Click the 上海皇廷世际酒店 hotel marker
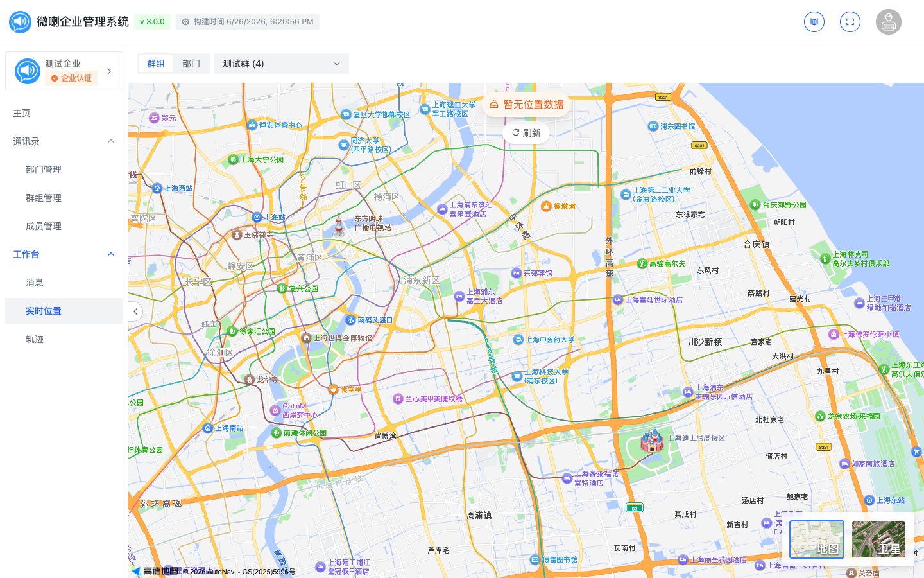 617,299
